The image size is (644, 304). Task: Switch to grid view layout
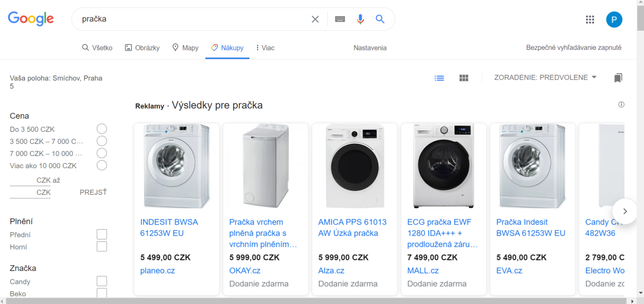point(464,78)
